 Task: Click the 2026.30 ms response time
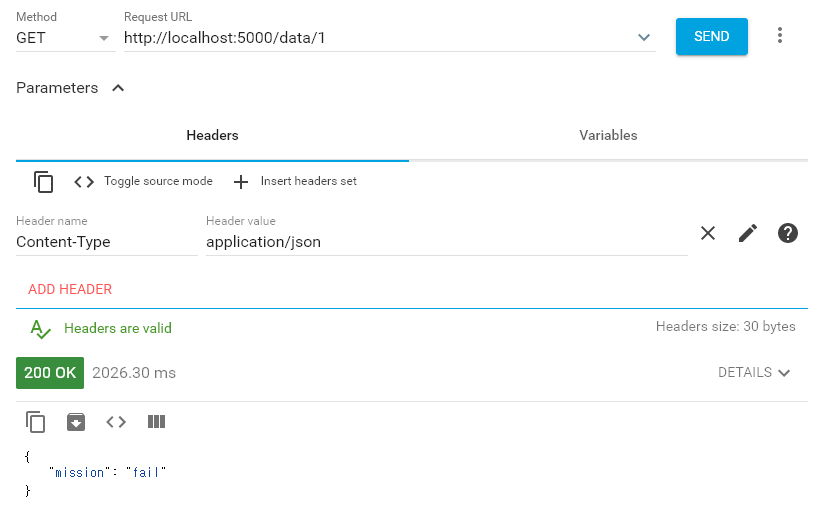click(134, 373)
